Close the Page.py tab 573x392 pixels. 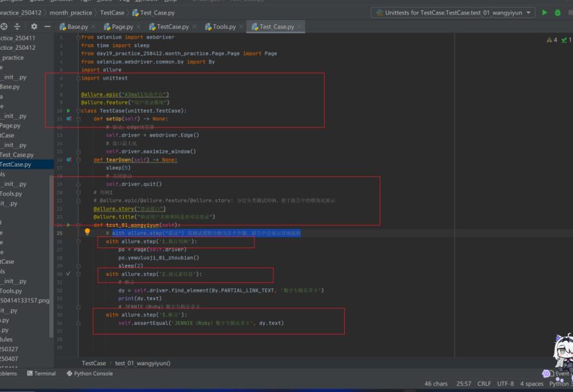point(138,27)
